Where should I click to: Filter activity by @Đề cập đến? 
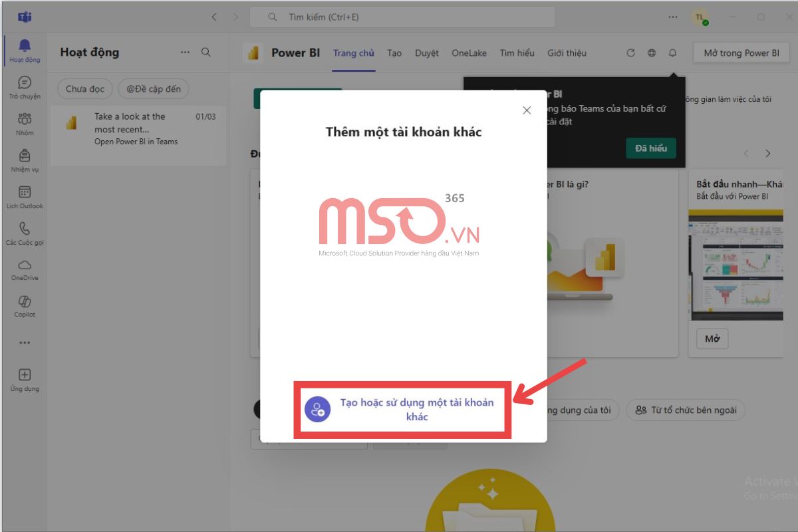point(154,89)
